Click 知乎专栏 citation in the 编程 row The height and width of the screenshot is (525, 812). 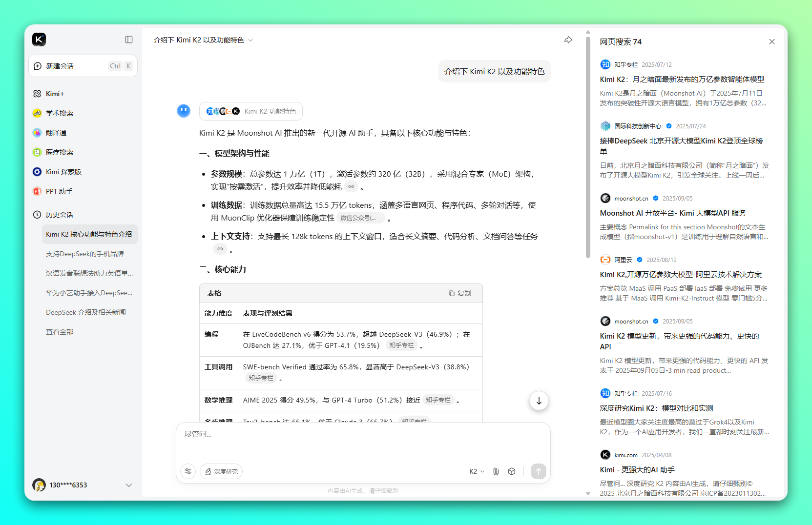(401, 345)
